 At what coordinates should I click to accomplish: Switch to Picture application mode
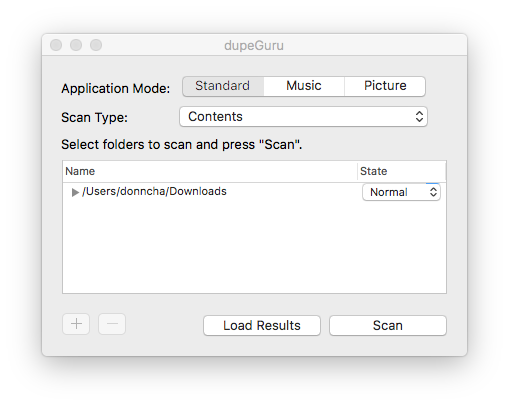coord(385,86)
